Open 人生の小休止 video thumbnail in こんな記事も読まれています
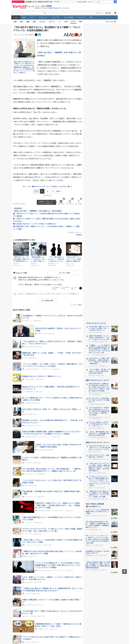This screenshot has height=644, width=129. 74,249
